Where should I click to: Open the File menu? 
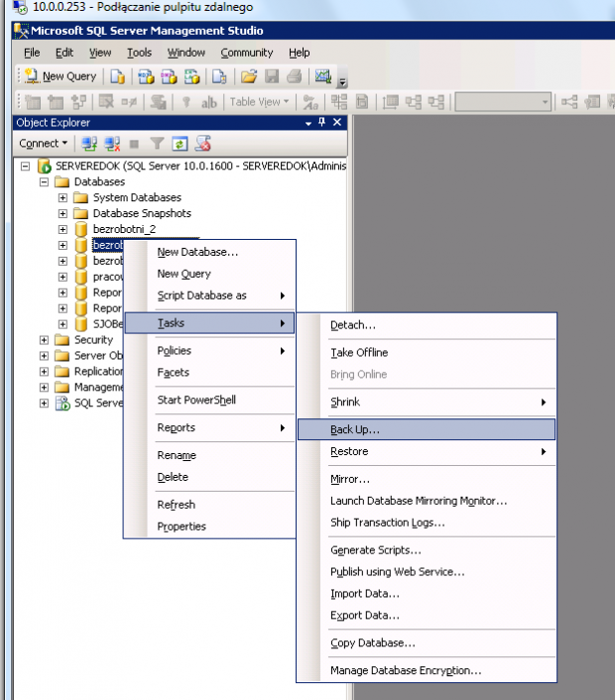click(x=32, y=53)
